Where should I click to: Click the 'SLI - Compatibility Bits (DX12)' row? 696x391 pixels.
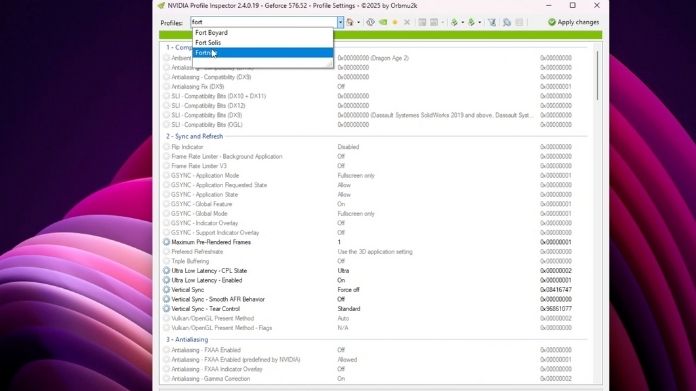point(376,106)
